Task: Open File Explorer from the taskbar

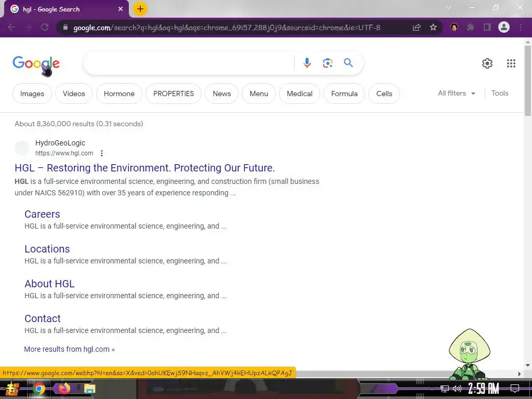Action: pyautogui.click(x=89, y=389)
